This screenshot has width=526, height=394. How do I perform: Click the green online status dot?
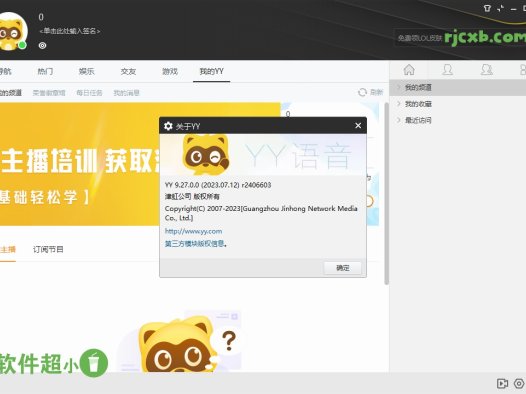click(22, 45)
